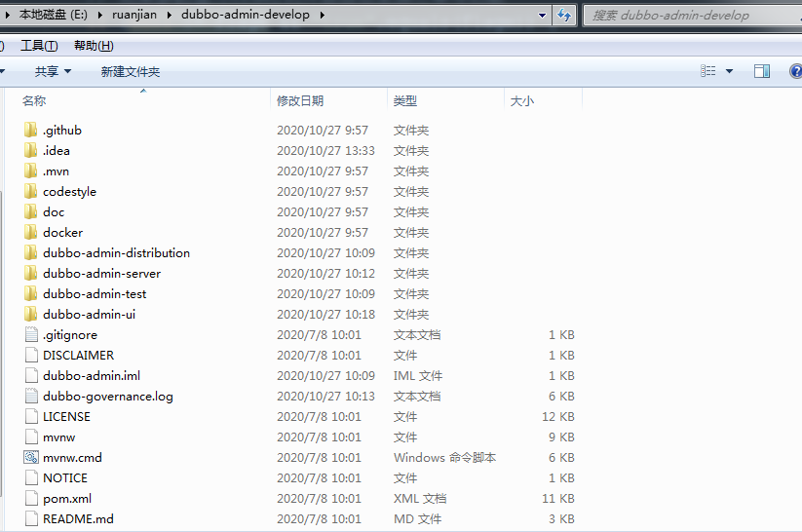Click the pom.xml file icon
This screenshot has width=802, height=532.
[31, 498]
